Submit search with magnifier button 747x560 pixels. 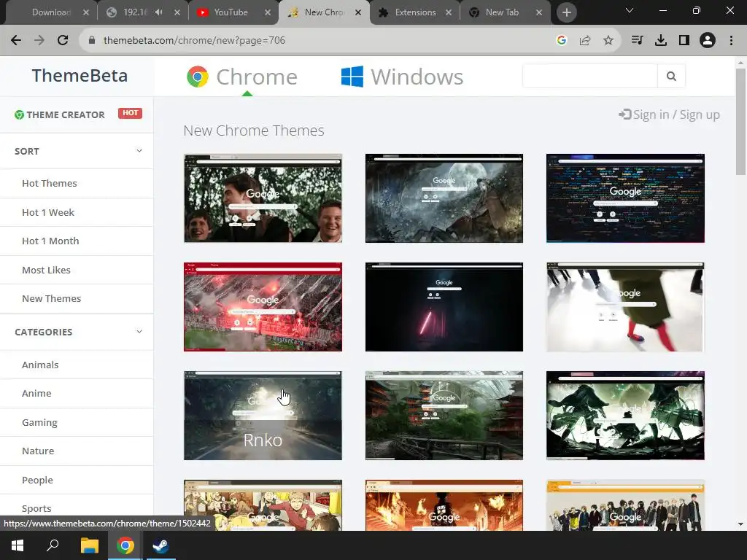tap(671, 76)
